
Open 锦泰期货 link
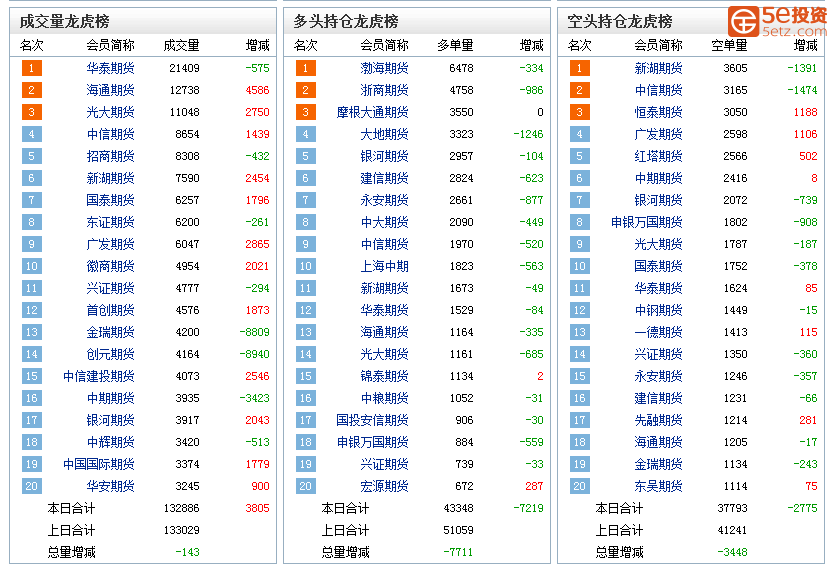pyautogui.click(x=384, y=376)
